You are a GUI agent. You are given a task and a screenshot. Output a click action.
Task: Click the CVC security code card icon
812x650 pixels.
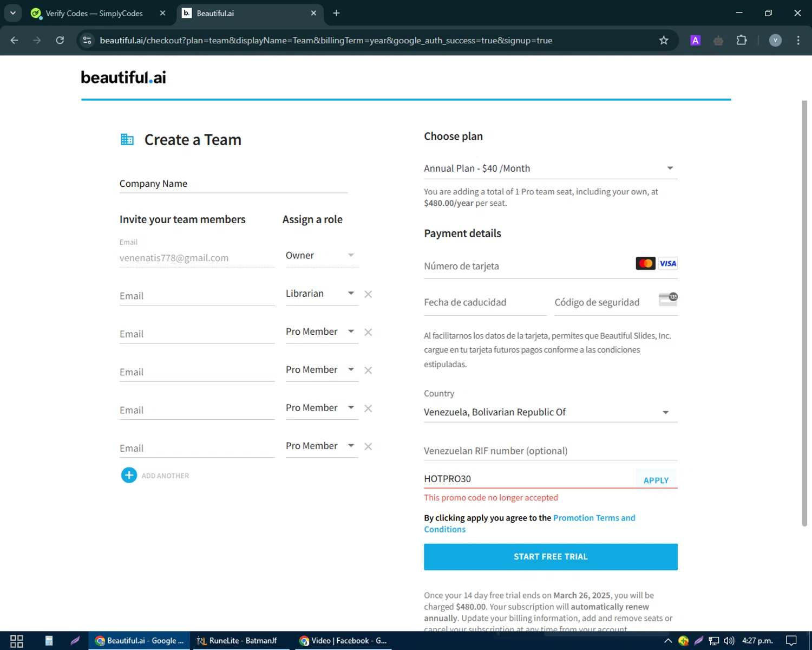pyautogui.click(x=668, y=299)
